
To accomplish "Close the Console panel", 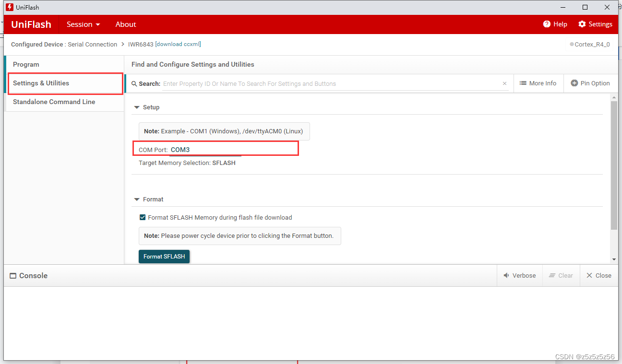I will pos(599,276).
